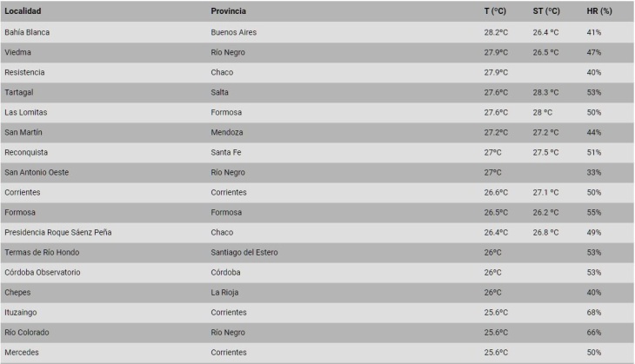Select the Las Lomitas row

pos(317,112)
